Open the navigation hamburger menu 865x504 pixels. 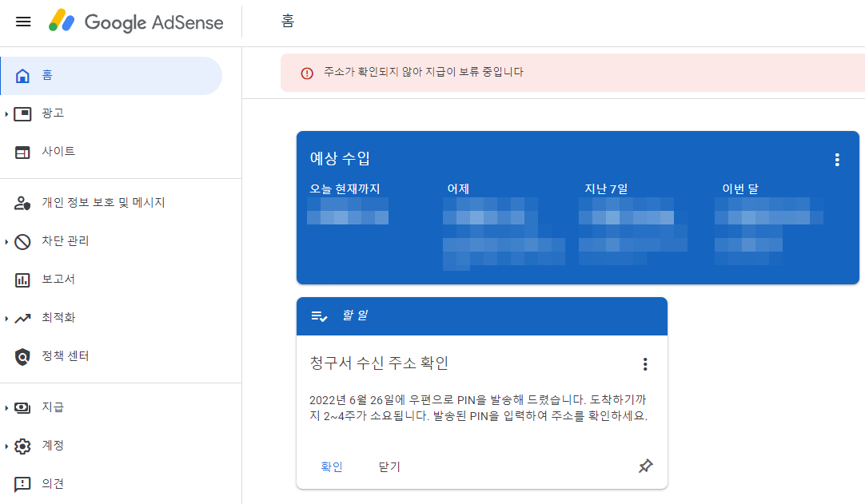click(x=22, y=22)
